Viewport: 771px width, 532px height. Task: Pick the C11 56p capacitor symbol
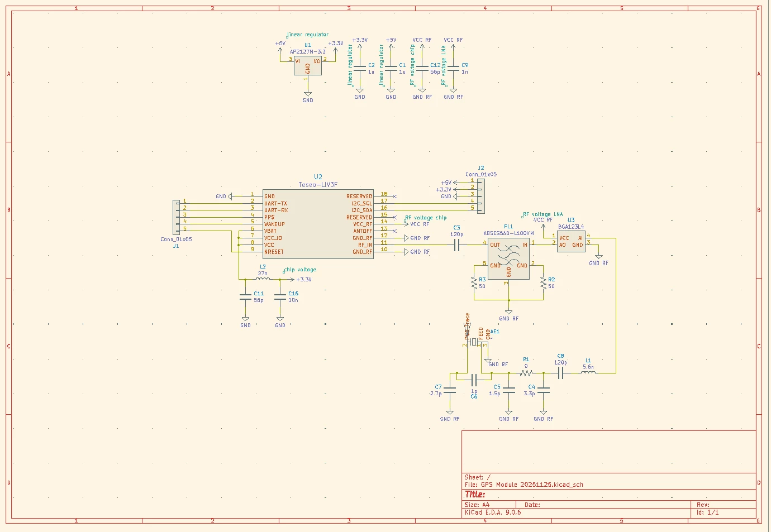tap(245, 296)
